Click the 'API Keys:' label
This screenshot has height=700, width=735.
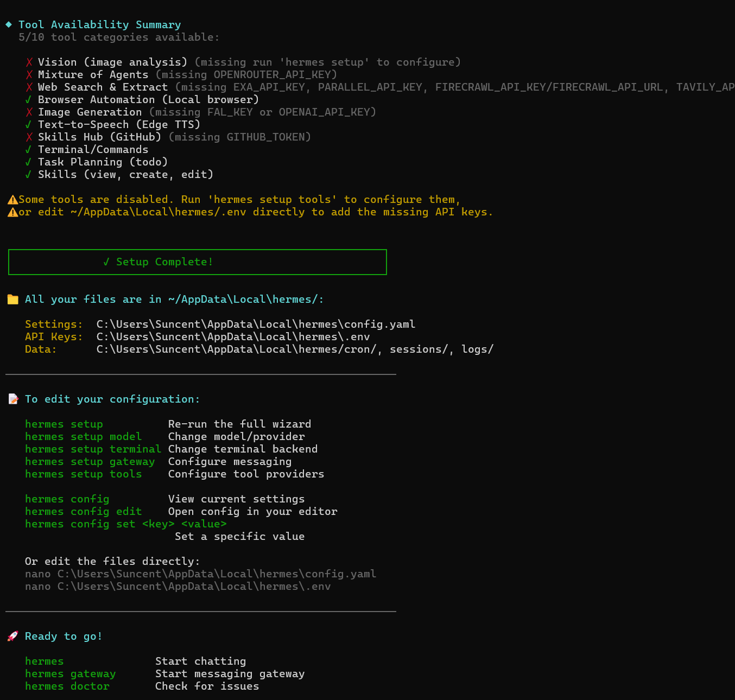coord(54,337)
